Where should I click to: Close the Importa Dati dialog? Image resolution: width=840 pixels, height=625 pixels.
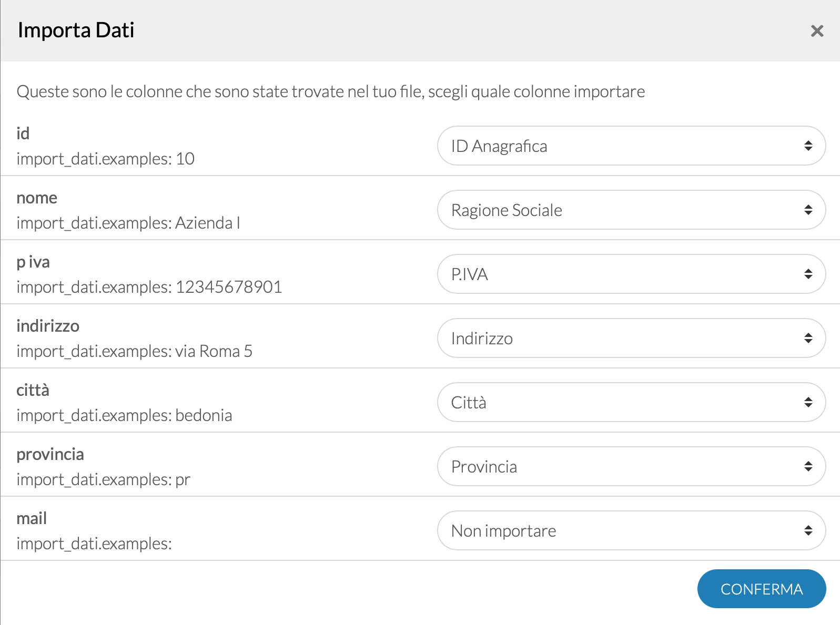[x=817, y=31]
